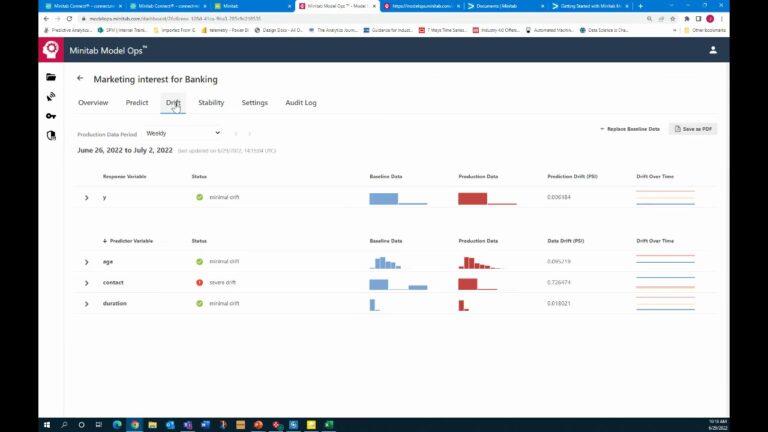Expand the contact predictor row
This screenshot has height=432, width=768.
tap(87, 283)
